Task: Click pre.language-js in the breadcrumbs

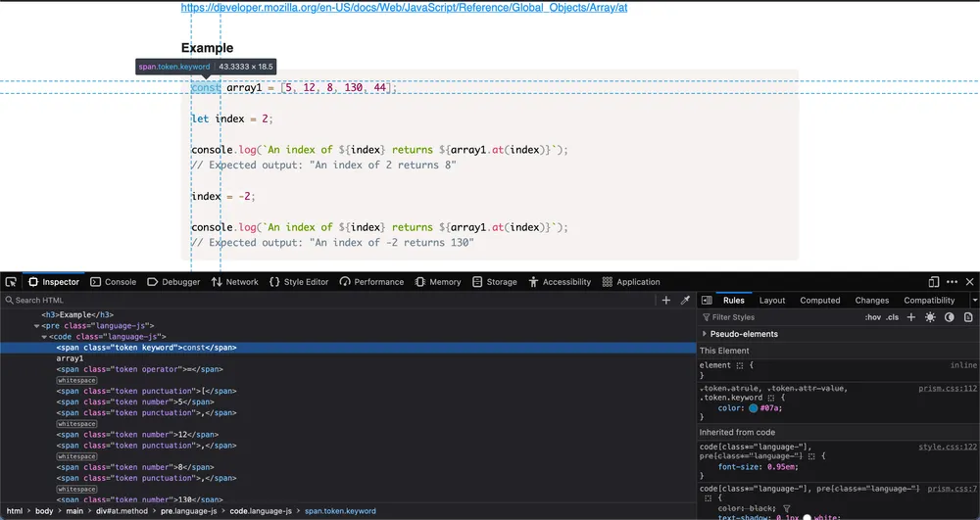Action: (x=189, y=511)
